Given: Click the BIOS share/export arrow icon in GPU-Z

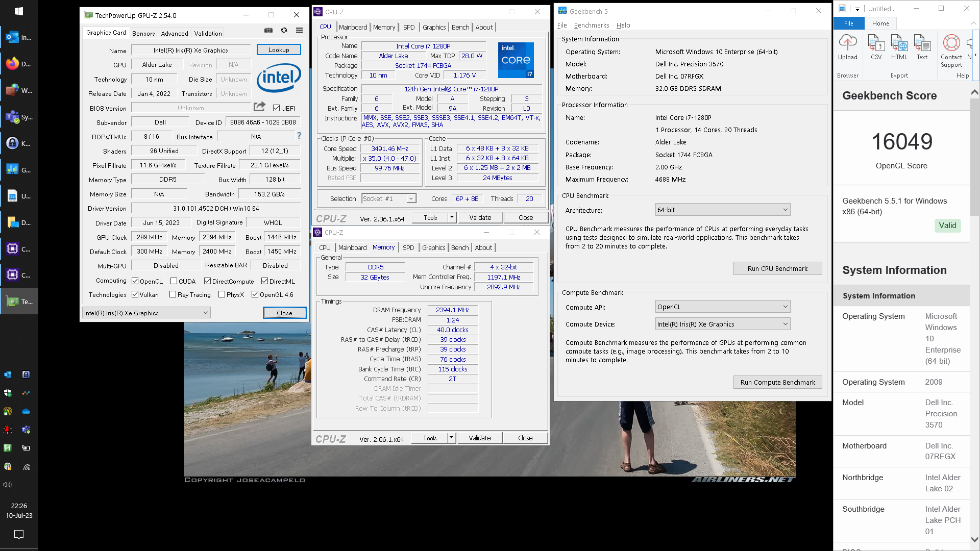Looking at the screenshot, I should click(259, 107).
